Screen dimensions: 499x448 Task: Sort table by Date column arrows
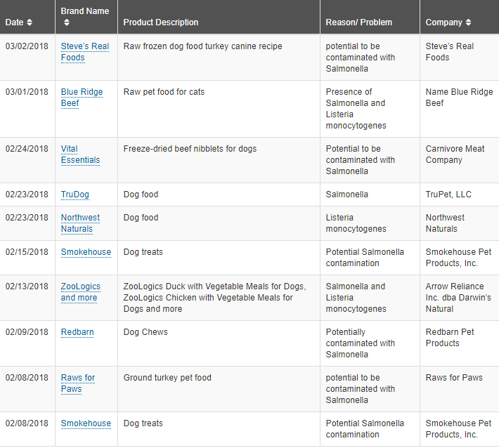click(30, 22)
